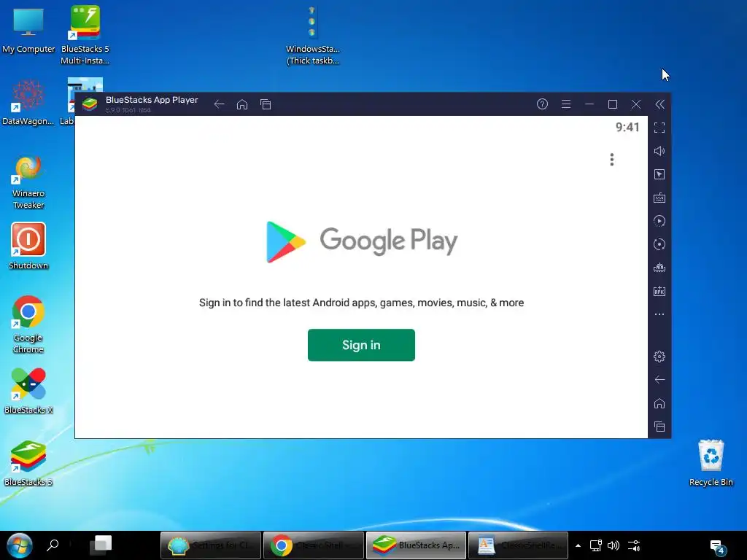
Task: Open the BlueStacks hamburger menu
Action: click(x=566, y=104)
